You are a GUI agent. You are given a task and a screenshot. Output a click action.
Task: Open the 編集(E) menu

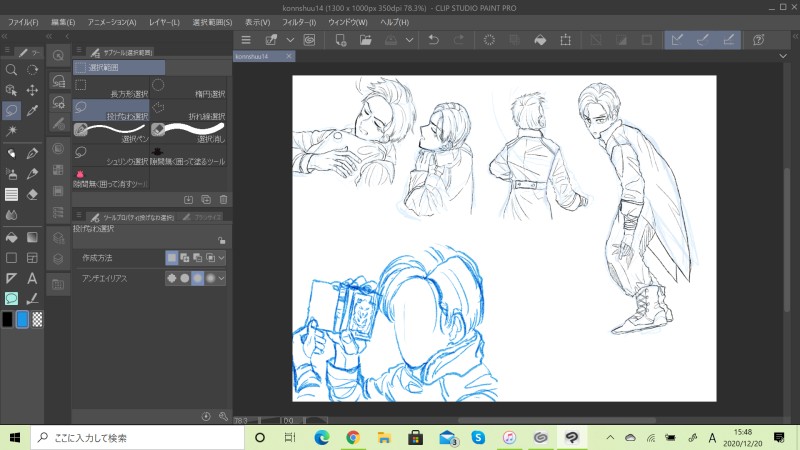[63, 22]
